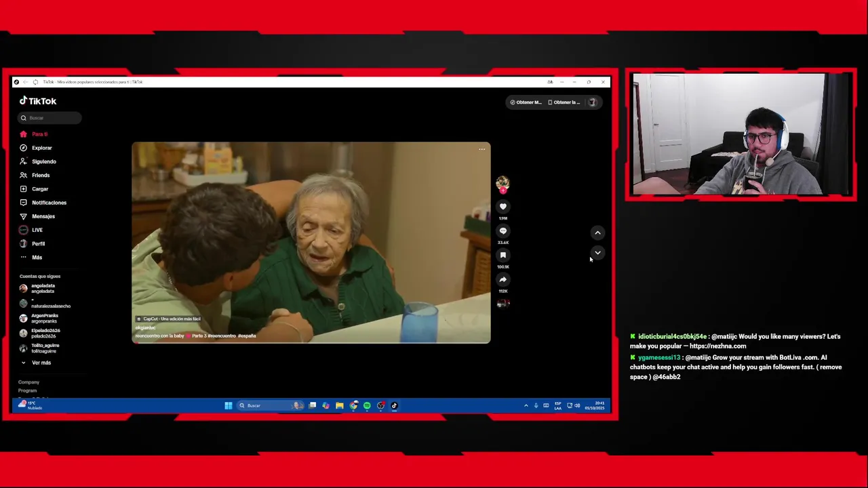Open the ArgenPranks followed account

point(39,319)
